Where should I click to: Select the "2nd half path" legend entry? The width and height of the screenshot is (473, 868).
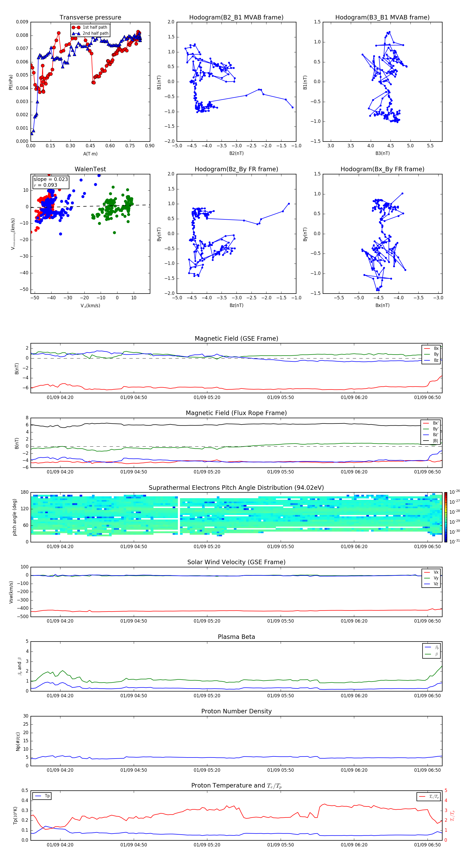[x=91, y=33]
